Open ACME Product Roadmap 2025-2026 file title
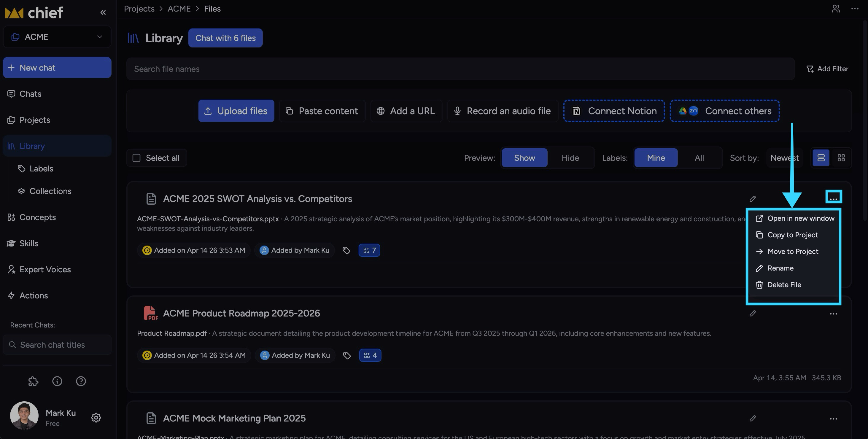868x439 pixels. tap(241, 313)
